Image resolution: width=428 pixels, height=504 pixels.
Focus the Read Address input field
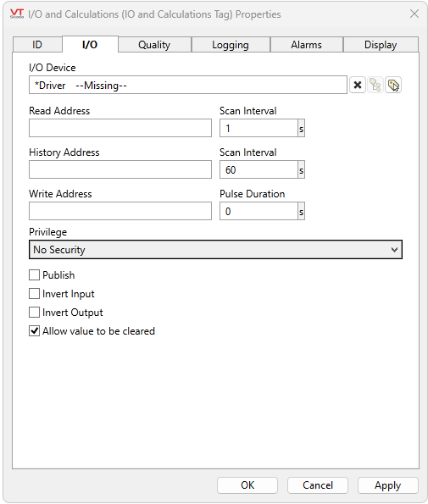point(120,128)
